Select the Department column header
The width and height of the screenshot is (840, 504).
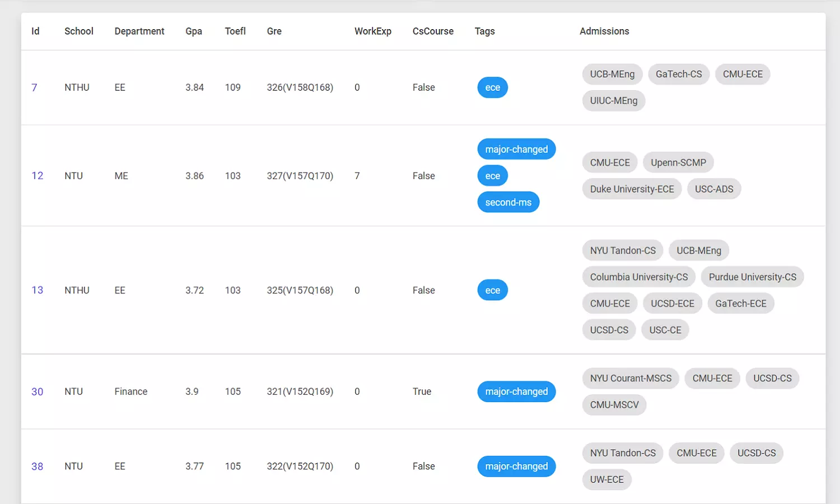[x=139, y=31]
